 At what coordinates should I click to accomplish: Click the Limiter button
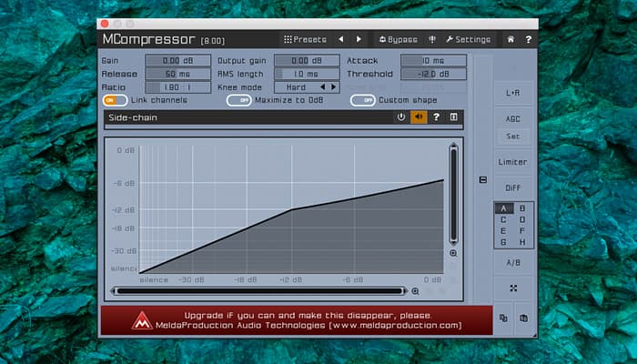pos(512,162)
